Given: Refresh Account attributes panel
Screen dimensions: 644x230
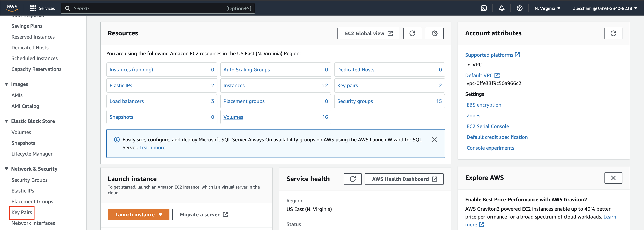Looking at the screenshot, I should [x=613, y=34].
